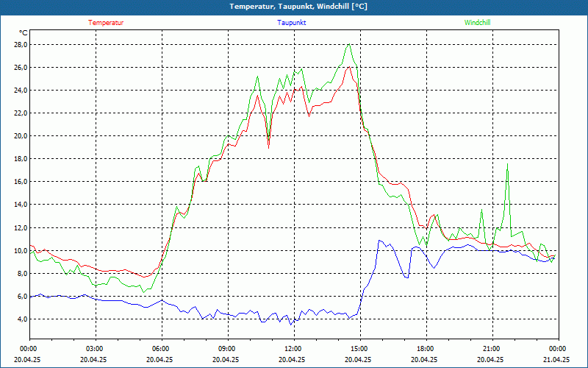Click the "09:00" time axis label
The image size is (588, 368).
pyautogui.click(x=228, y=349)
